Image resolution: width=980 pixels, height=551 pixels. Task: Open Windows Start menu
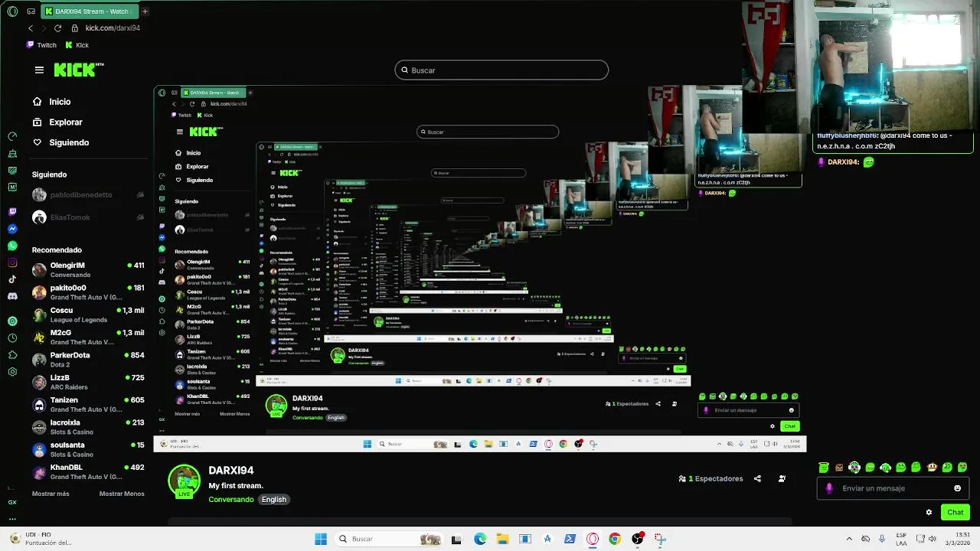(x=321, y=539)
